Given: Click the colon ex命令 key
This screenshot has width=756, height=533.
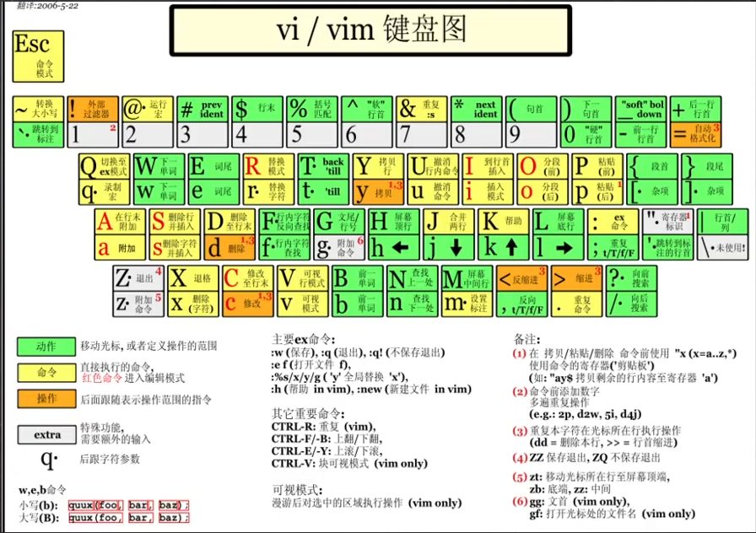Looking at the screenshot, I should (613, 222).
